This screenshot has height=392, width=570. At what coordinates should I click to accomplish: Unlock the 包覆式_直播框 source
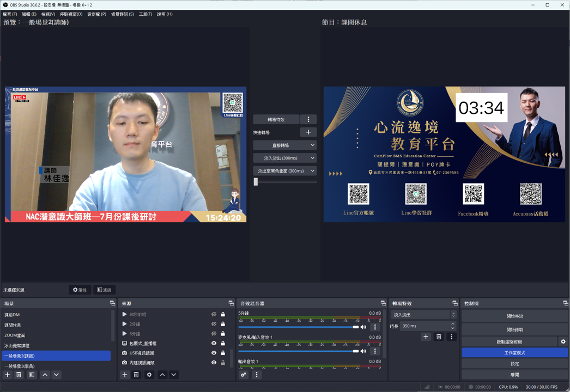click(x=223, y=344)
